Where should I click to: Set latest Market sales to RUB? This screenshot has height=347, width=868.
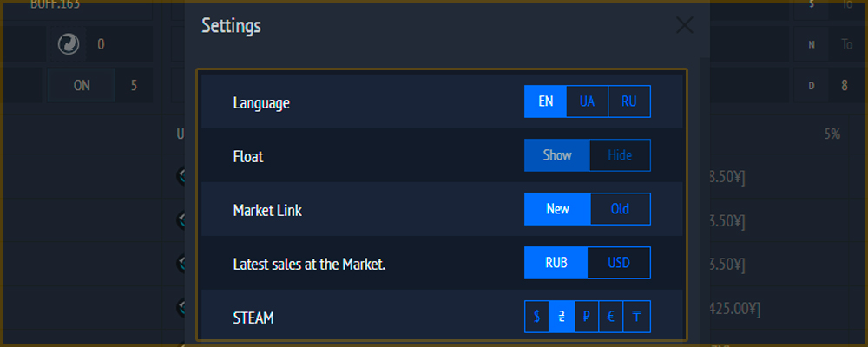[556, 263]
